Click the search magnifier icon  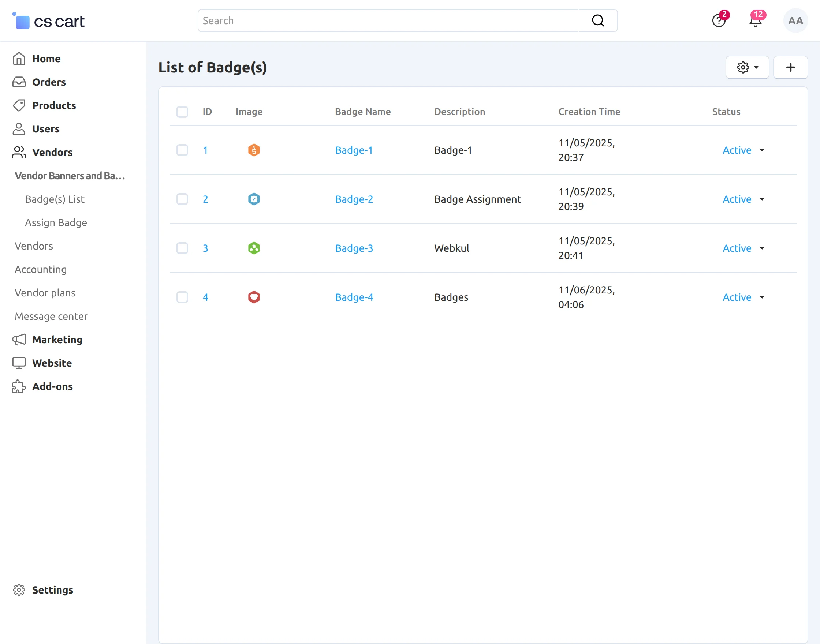coord(598,21)
